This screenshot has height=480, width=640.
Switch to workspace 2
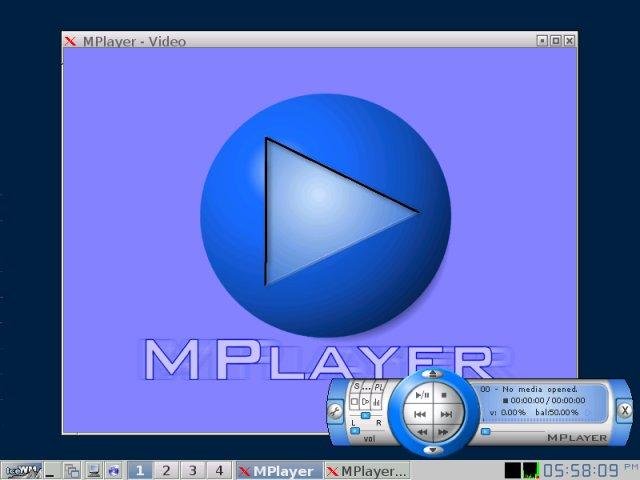(x=166, y=471)
